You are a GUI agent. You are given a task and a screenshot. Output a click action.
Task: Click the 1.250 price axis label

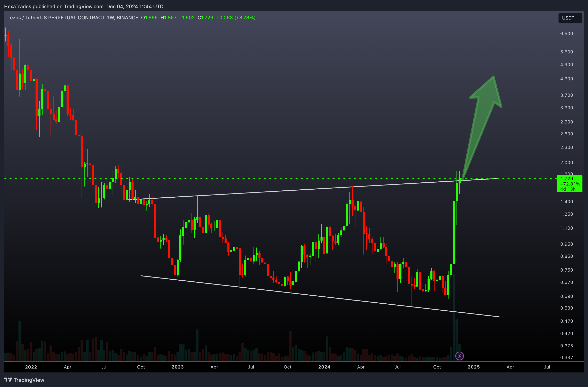click(566, 214)
